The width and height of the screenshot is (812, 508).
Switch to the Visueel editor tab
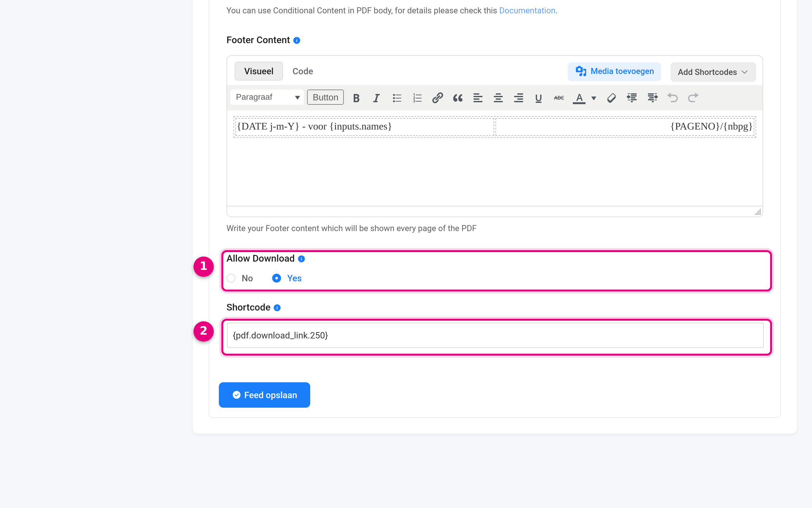259,71
